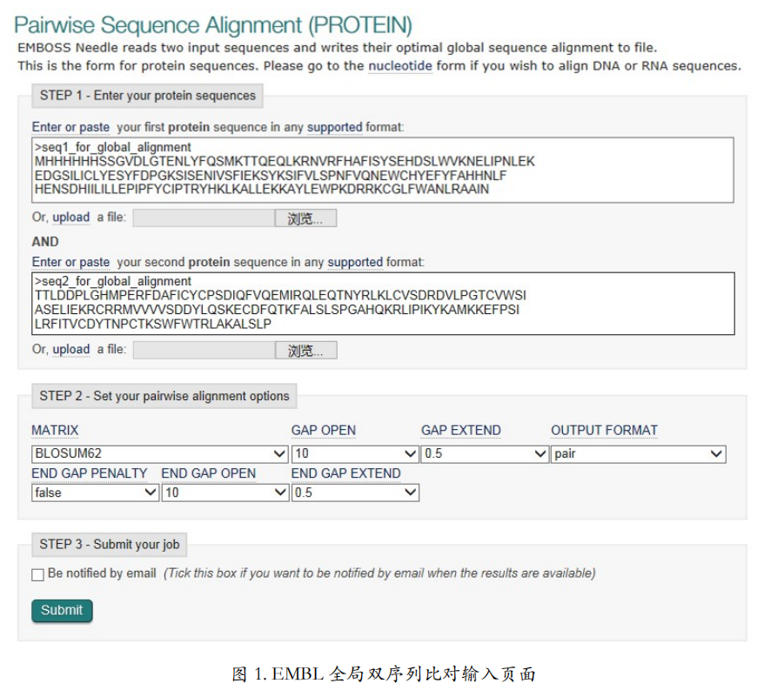Follow the nucleotide form link
This screenshot has width=784, height=690.
400,66
